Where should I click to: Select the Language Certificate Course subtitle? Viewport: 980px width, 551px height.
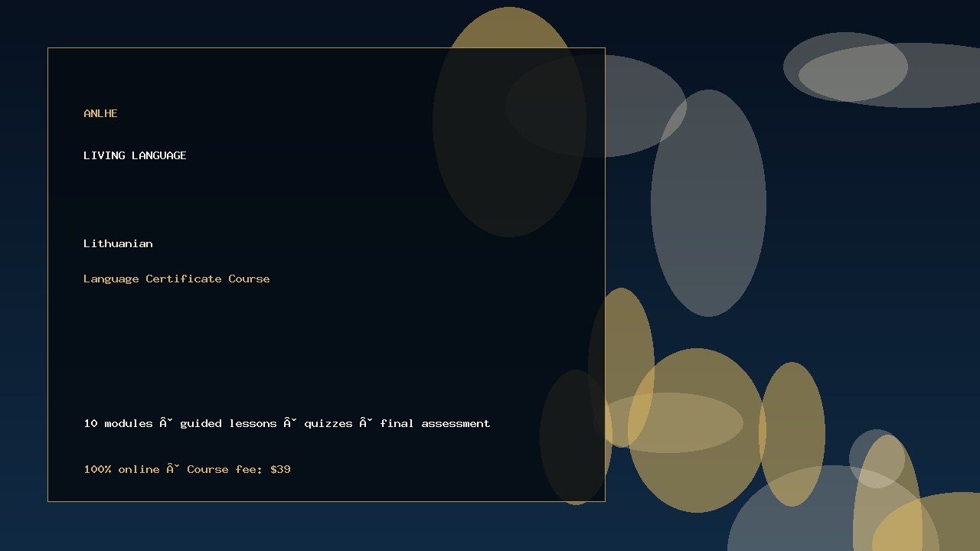pos(177,279)
